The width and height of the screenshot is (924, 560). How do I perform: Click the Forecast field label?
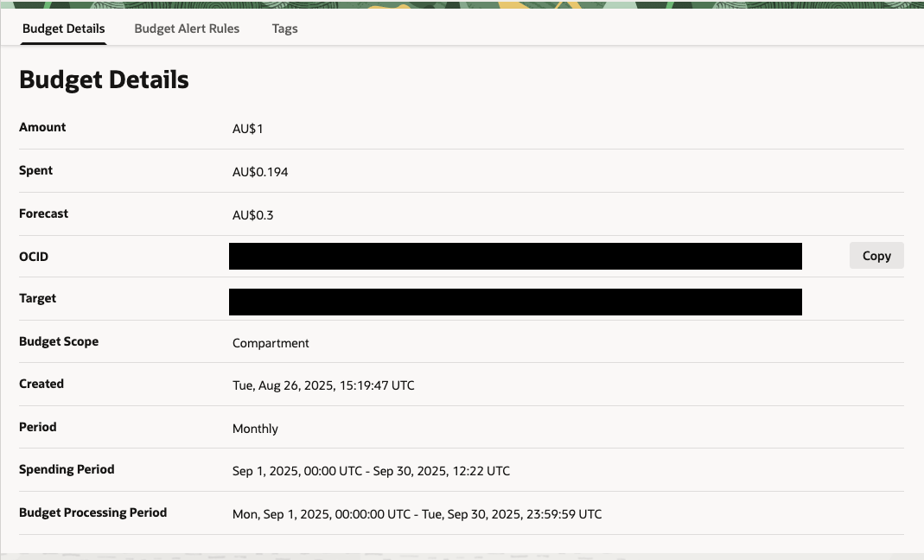point(43,213)
